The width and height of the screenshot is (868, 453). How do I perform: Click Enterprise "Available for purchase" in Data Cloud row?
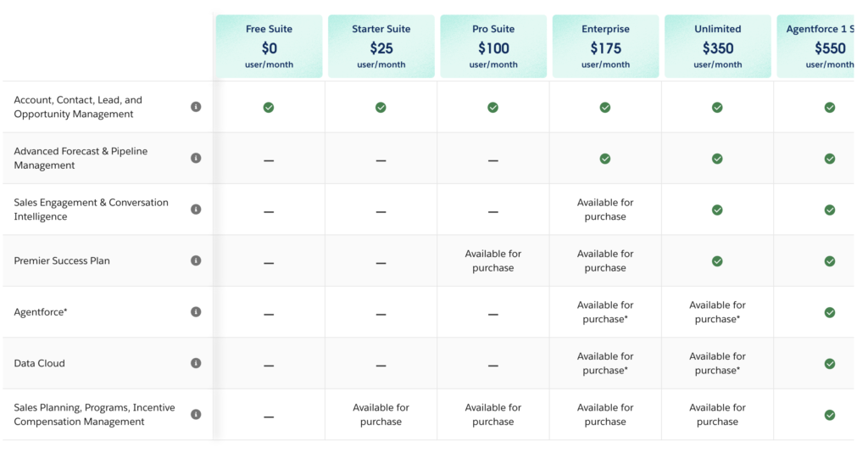point(605,363)
